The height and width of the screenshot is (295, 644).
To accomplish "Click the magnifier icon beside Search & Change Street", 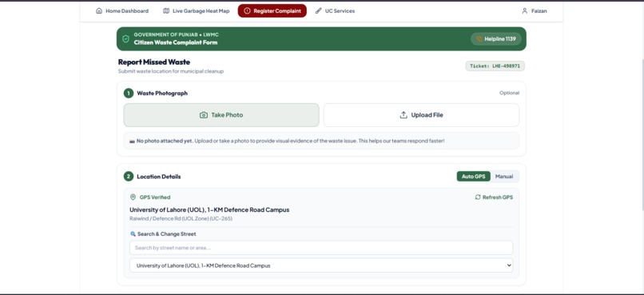I will 133,233.
